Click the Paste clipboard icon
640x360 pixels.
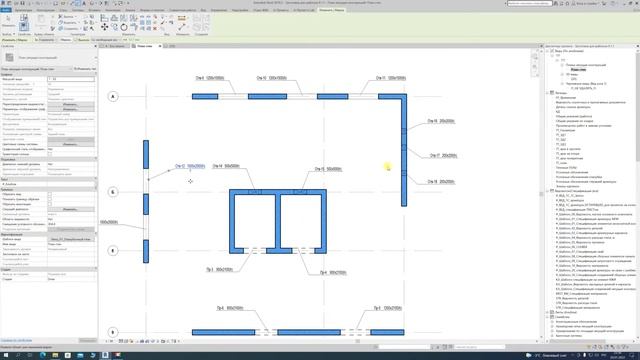pyautogui.click(x=41, y=20)
